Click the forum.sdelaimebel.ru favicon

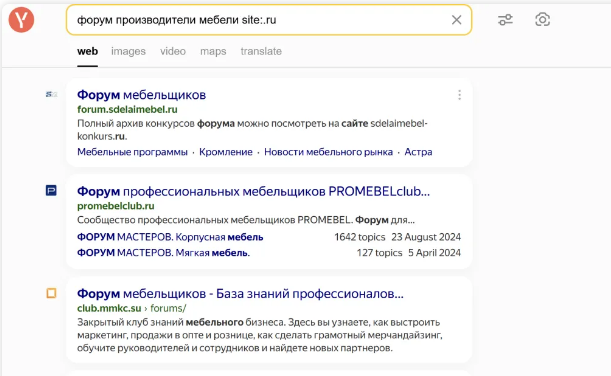(x=51, y=94)
